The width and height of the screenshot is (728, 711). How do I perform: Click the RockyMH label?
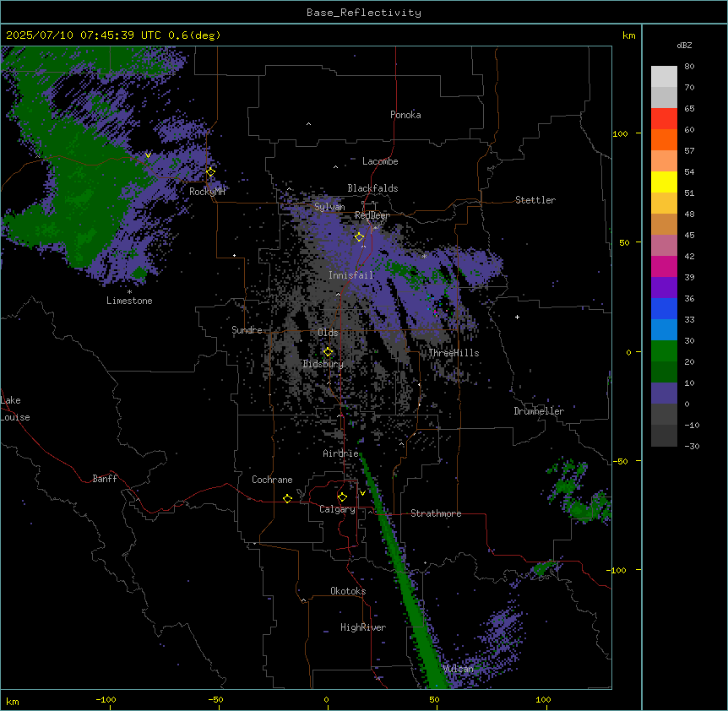coord(207,192)
